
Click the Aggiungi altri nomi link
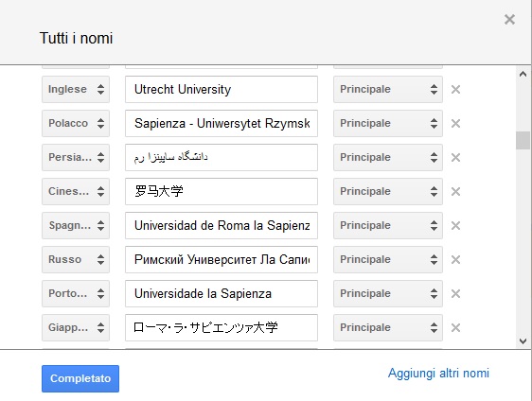438,374
